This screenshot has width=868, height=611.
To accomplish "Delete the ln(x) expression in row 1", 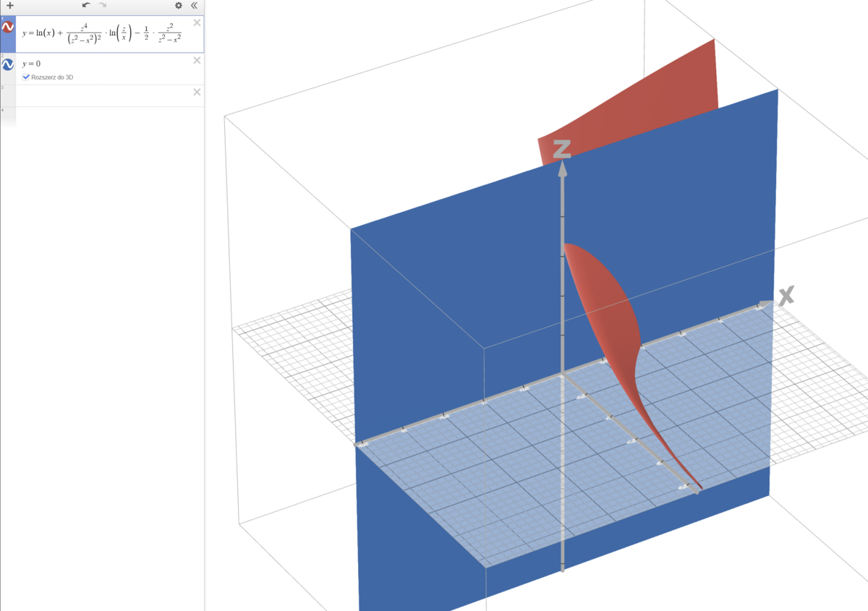I will [197, 23].
